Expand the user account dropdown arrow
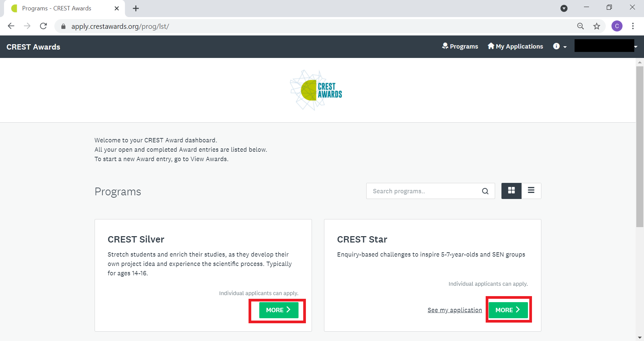This screenshot has width=644, height=341. [x=636, y=47]
